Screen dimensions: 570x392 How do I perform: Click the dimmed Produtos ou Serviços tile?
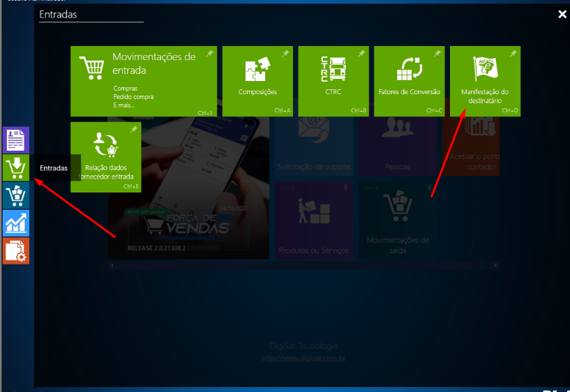tap(314, 220)
